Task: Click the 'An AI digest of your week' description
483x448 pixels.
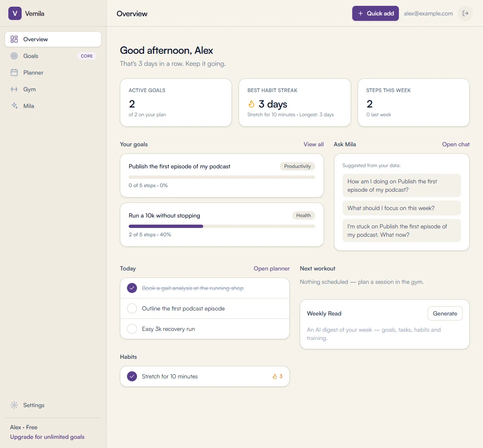Action: click(x=373, y=334)
